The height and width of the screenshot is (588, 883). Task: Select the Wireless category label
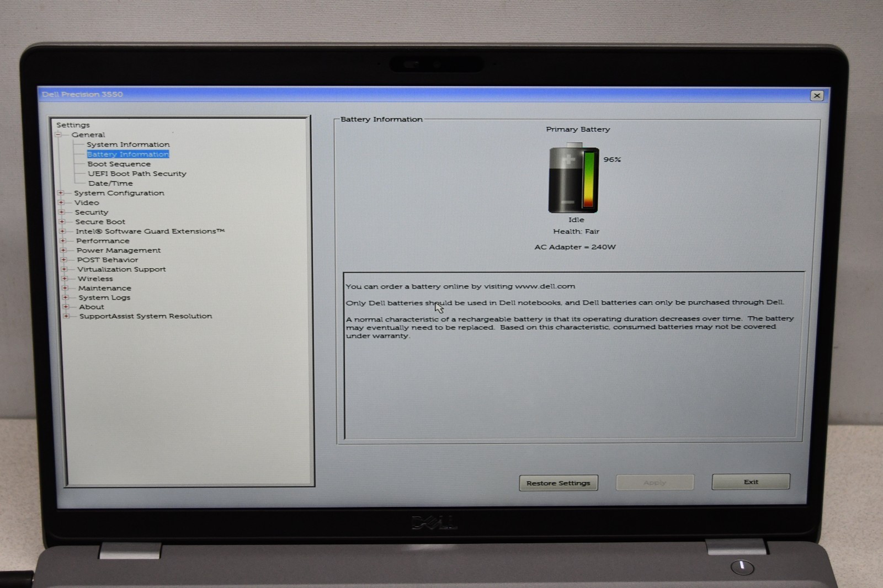tap(95, 279)
